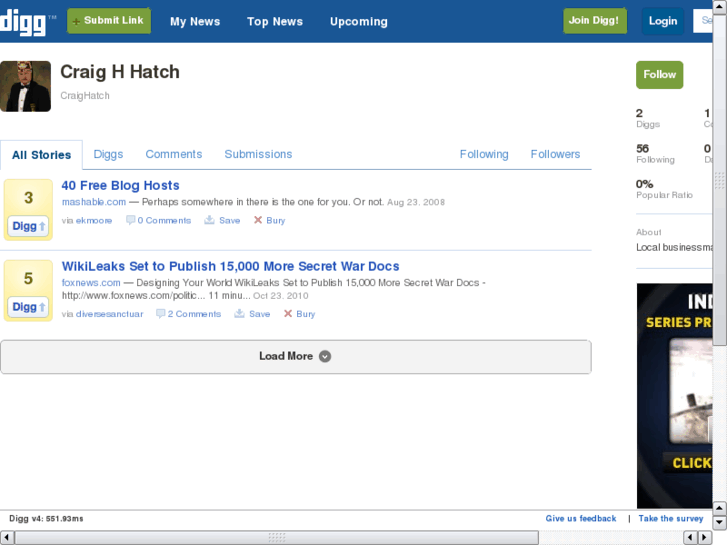Screen dimensions: 727x545
Task: Click the Digg v4: 551.93ms status text
Action: [46, 519]
